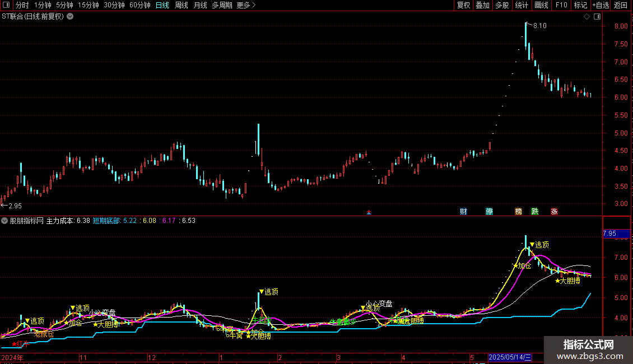
Task: Click the 主力成本 6.38 indicator value
Action: [68, 221]
